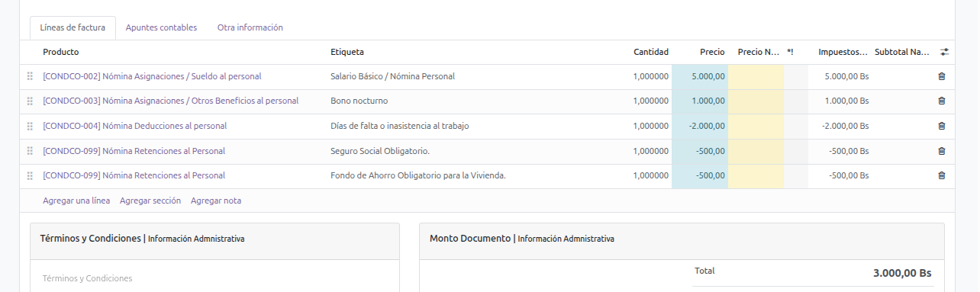Screen dimensions: 980x292
Task: Open the CONDCO-003 Otros Beneficios product
Action: pyautogui.click(x=171, y=101)
